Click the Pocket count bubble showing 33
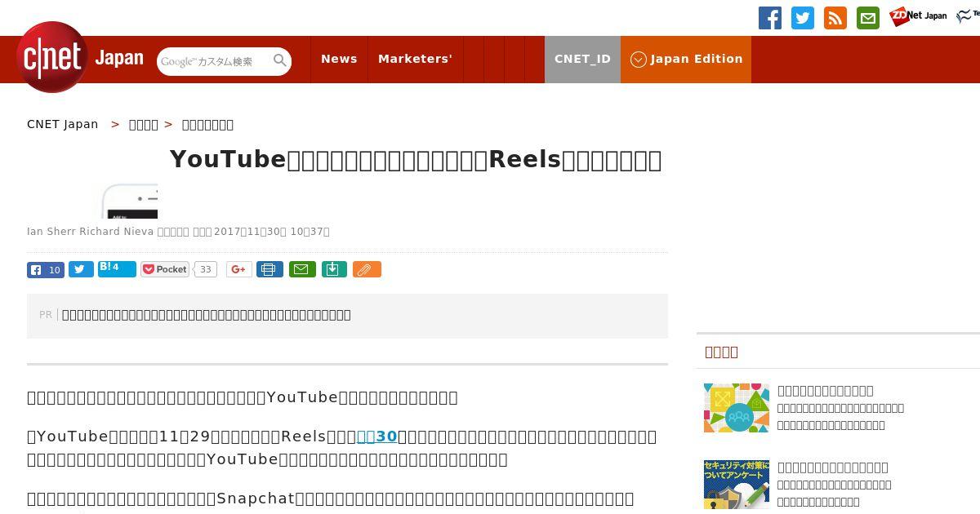Image resolution: width=980 pixels, height=514 pixels. click(206, 269)
